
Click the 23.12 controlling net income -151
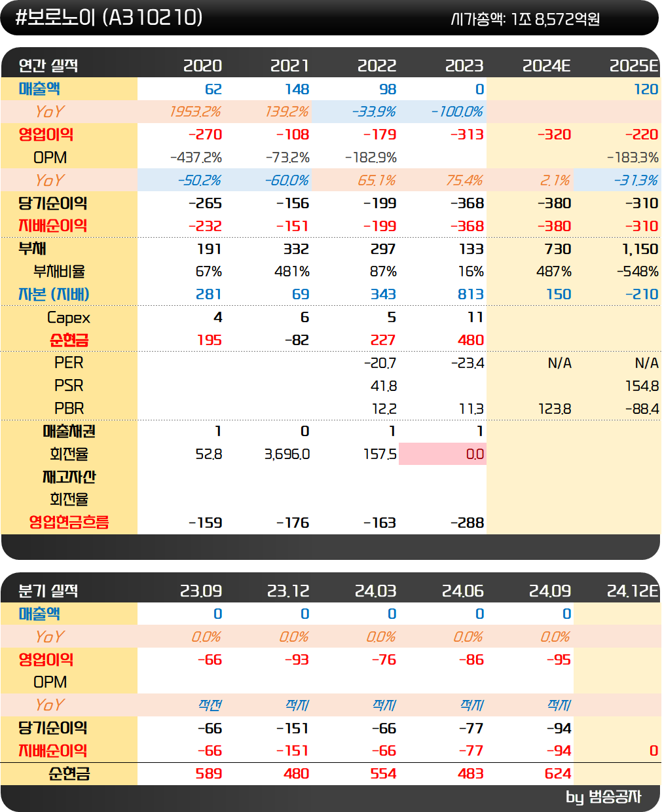(293, 750)
